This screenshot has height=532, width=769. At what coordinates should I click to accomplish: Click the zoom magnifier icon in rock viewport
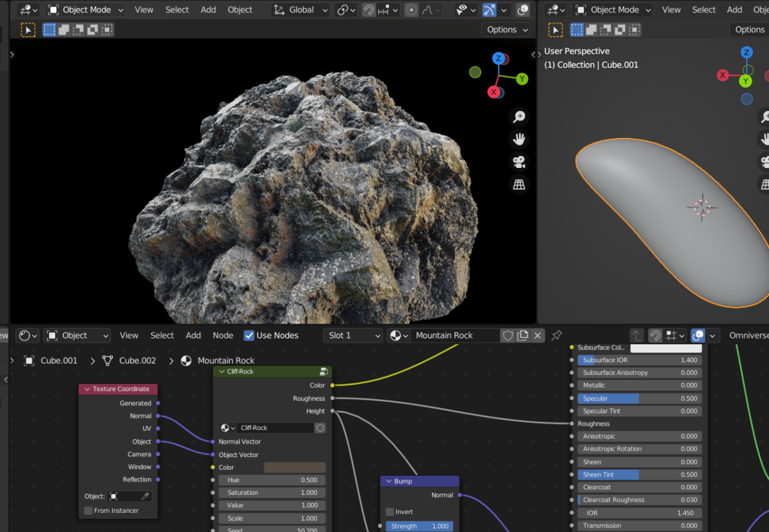519,117
